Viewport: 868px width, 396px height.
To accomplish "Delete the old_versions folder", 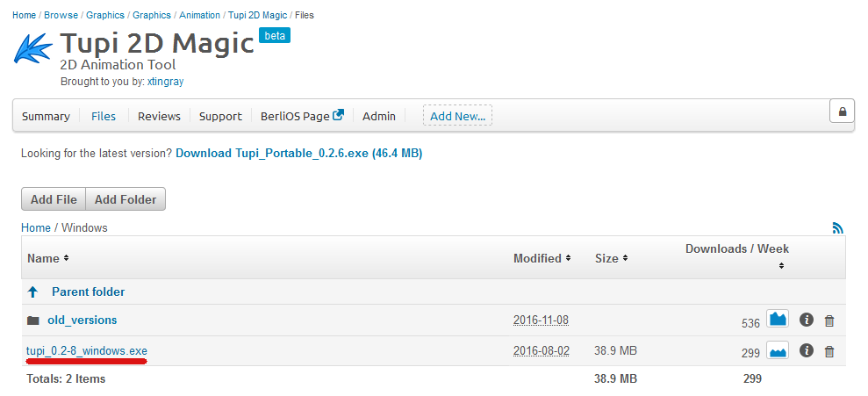I will click(x=829, y=321).
